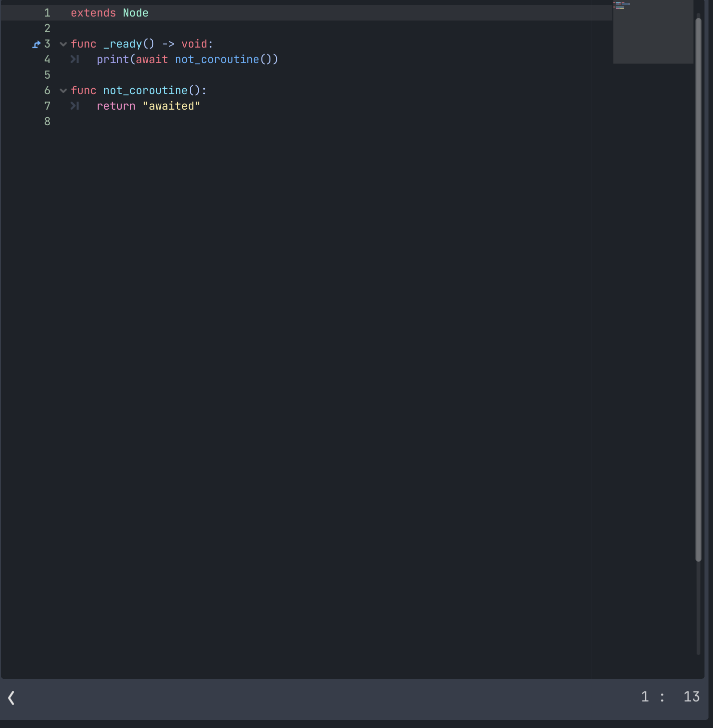The width and height of the screenshot is (713, 728).
Task: Click the 'print' call on line 4
Action: [114, 59]
